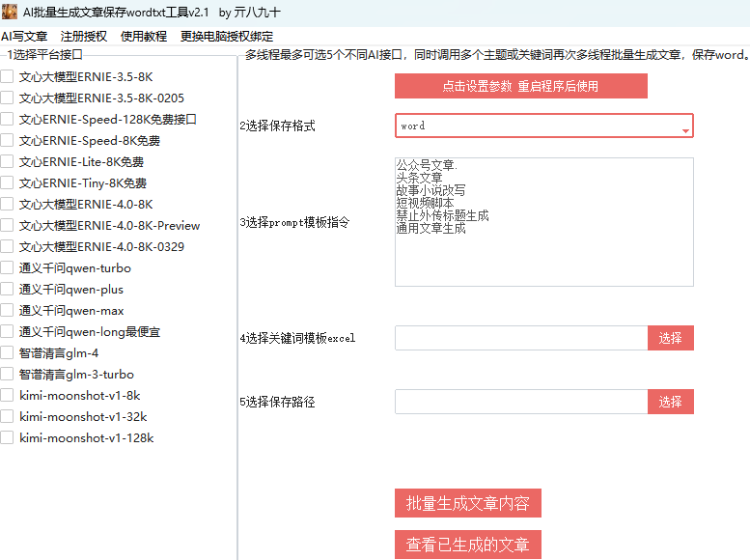Enable 文心大模型ERNIE-3.5-8K checkbox
Screen dimensions: 750x560
pos(8,76)
